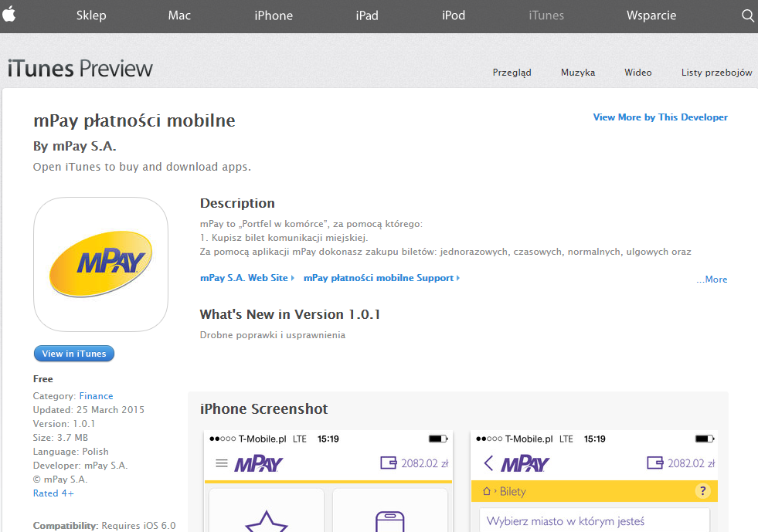Click Open iTunes to buy and download apps

[x=142, y=168]
